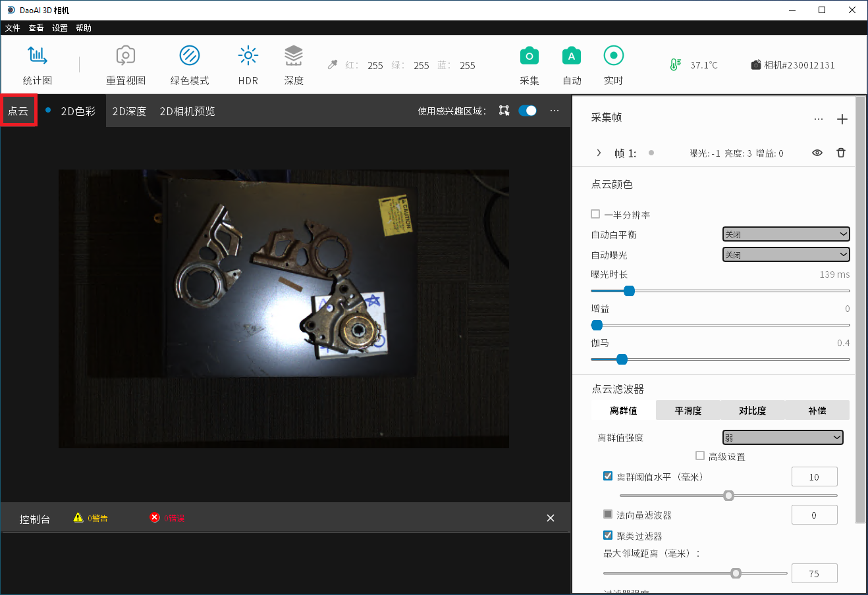Click the 自动 auto capture icon
The image size is (868, 595).
coord(572,56)
